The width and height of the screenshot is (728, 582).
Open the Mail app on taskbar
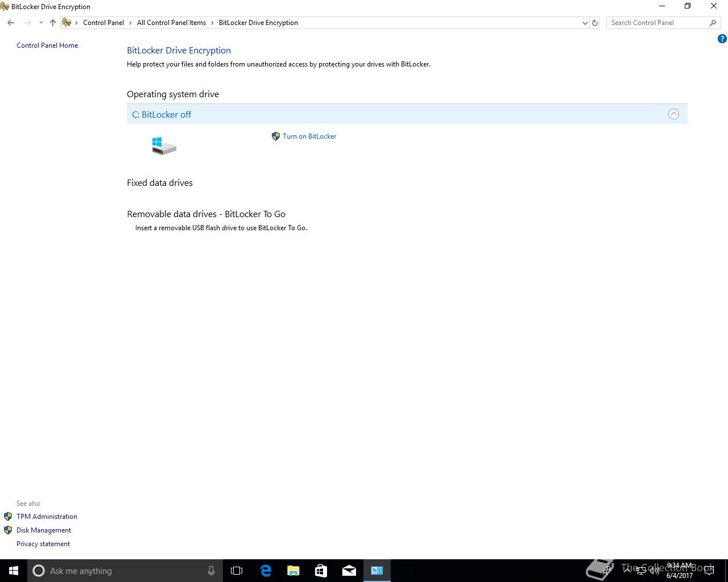[349, 571]
